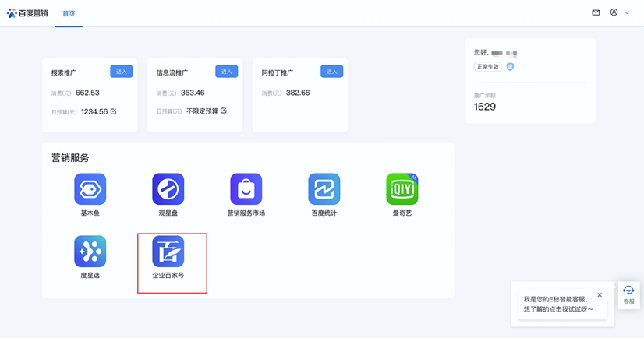Viewport: 644px width, 338px height.
Task: Open the 基木鱼 service icon
Action: tap(90, 189)
